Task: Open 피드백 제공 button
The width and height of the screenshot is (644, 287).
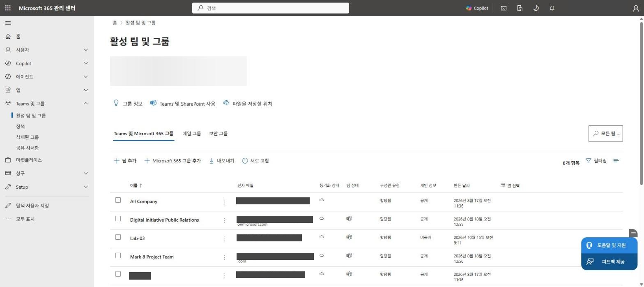Action: [609, 262]
